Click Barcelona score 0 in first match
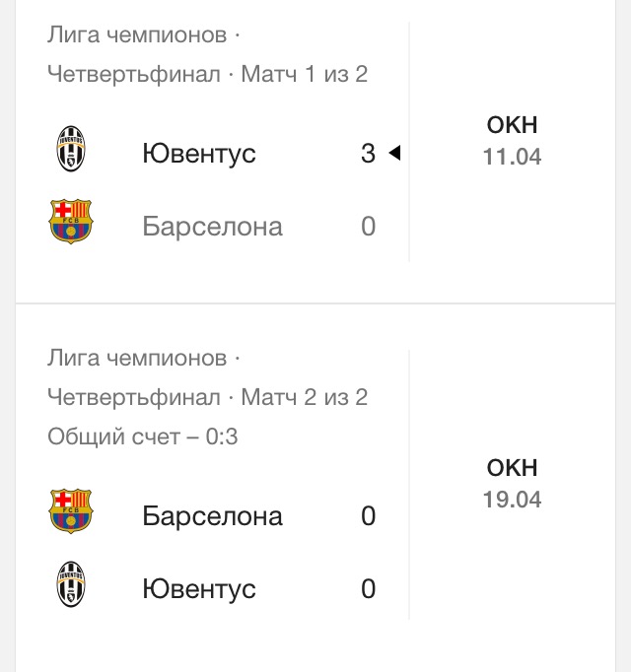631x672 pixels. pos(368,227)
